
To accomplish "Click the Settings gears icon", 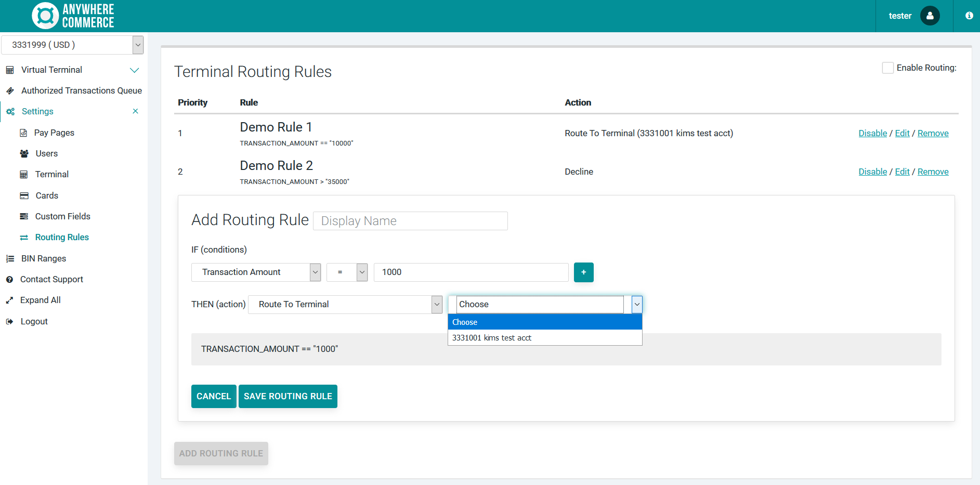I will pos(10,112).
